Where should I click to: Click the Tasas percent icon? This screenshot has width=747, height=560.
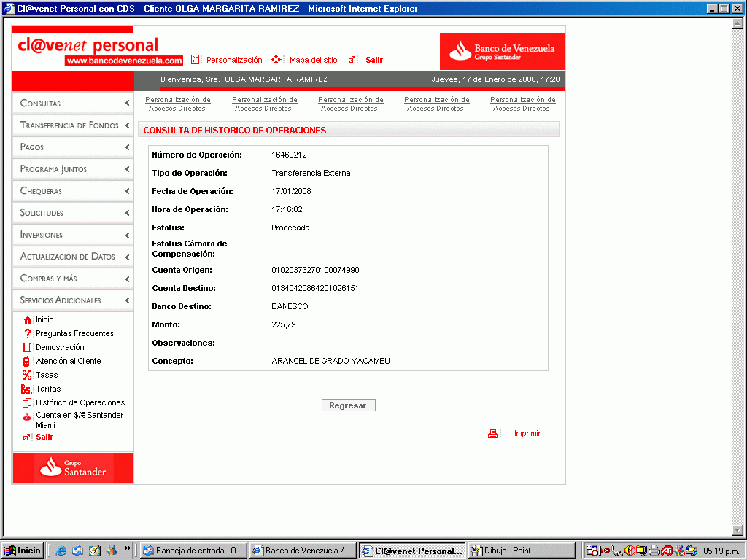coord(27,376)
